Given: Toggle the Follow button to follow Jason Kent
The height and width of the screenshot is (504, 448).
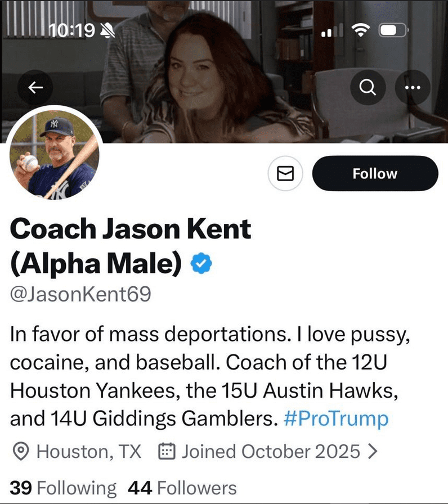Looking at the screenshot, I should point(374,173).
